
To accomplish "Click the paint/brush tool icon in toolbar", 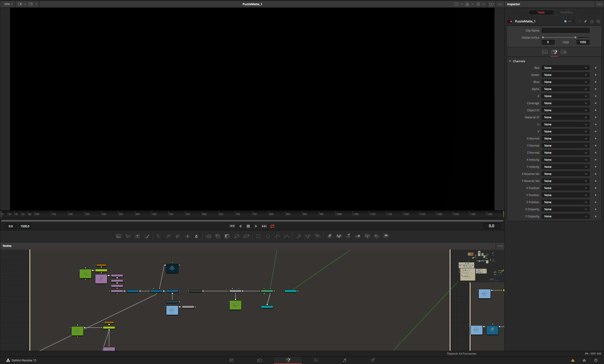I will click(x=147, y=236).
